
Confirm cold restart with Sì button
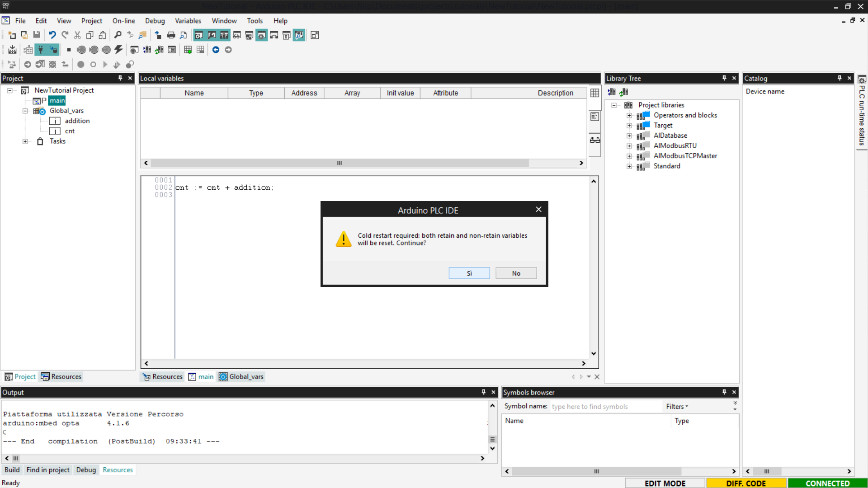pyautogui.click(x=469, y=273)
